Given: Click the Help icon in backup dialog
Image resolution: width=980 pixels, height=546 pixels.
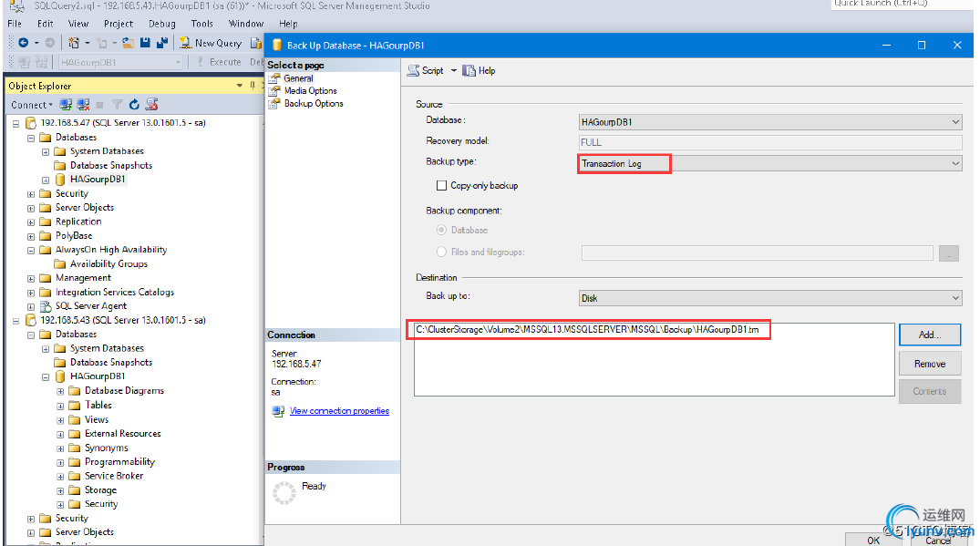Looking at the screenshot, I should pyautogui.click(x=469, y=70).
